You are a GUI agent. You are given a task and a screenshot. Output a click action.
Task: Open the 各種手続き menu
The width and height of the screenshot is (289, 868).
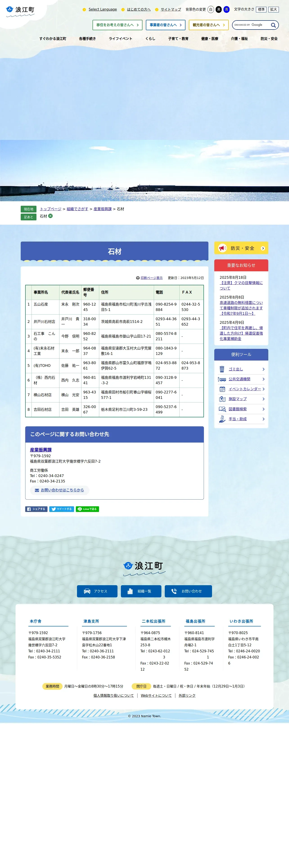[x=88, y=39]
